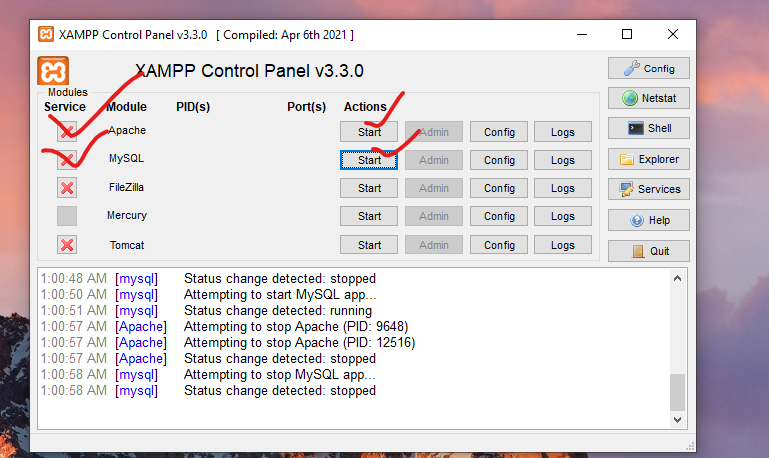Click the MySQL Admin button
Image resolution: width=769 pixels, height=458 pixels.
click(x=434, y=160)
